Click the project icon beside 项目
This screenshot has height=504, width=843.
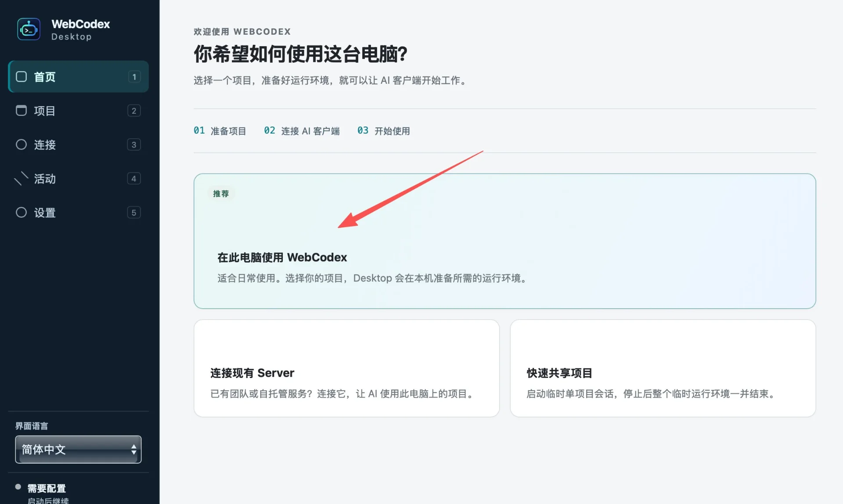[x=21, y=111]
